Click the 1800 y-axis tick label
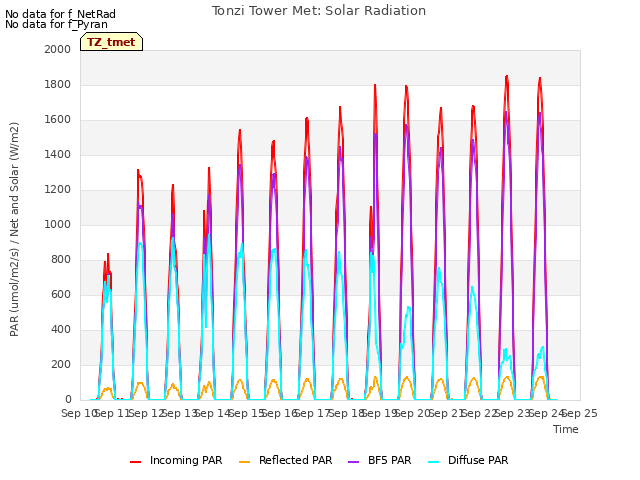 pos(58,84)
